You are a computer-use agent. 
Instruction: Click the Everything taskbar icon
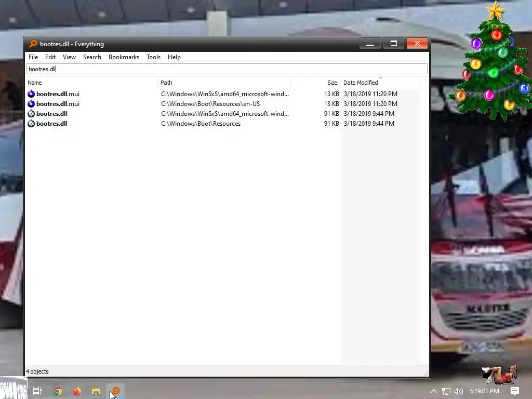pos(116,391)
